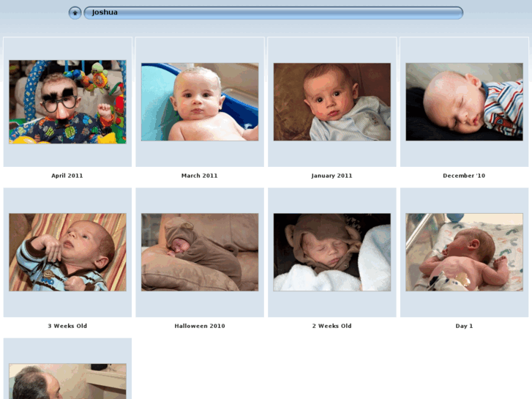Viewport: 532px width, 399px height.
Task: Click the April 2011 caption link
Action: pos(67,176)
